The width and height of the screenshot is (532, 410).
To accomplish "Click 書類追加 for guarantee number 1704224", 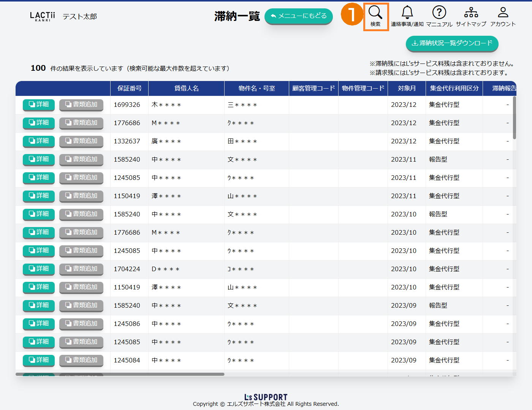I will 81,269.
